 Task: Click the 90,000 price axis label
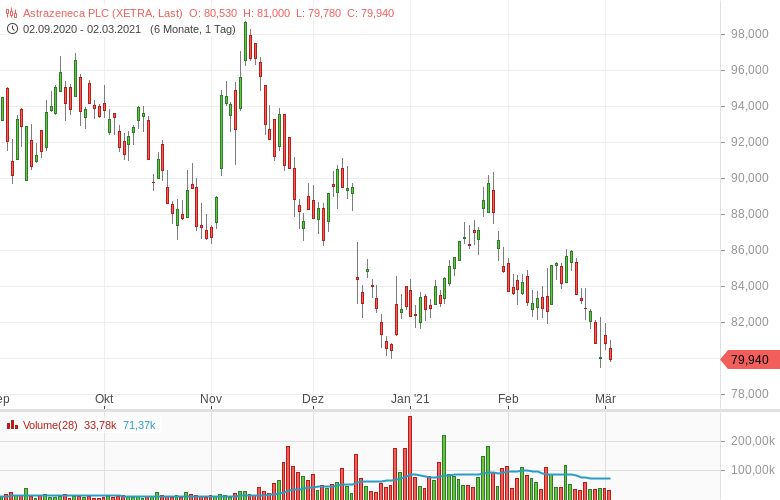(750, 178)
